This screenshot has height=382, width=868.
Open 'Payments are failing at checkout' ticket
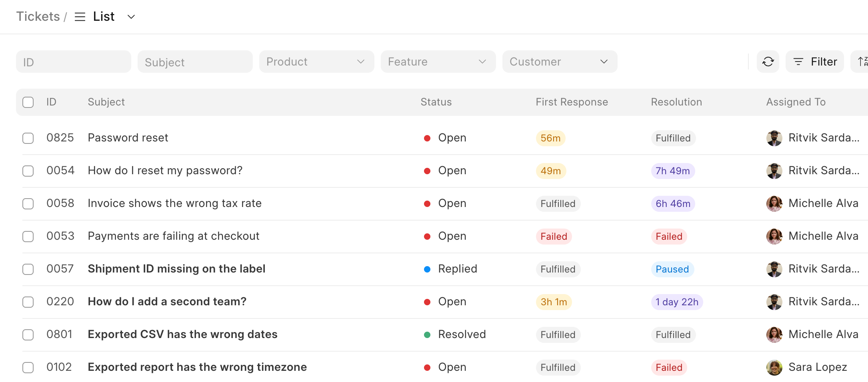pyautogui.click(x=174, y=236)
